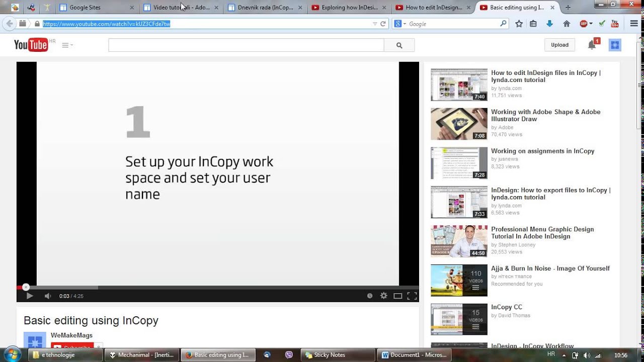Open 'Working with Adobe Shape' video link
The height and width of the screenshot is (362, 644).
(546, 115)
